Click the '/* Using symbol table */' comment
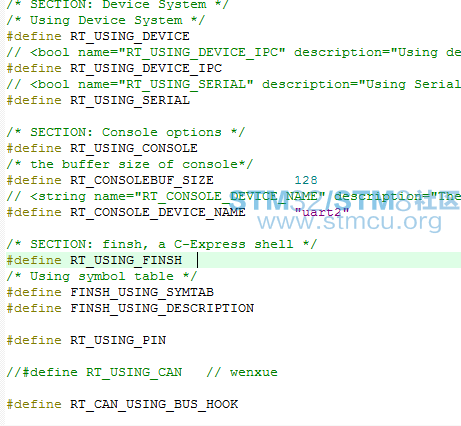This screenshot has width=461, height=426. (102, 276)
